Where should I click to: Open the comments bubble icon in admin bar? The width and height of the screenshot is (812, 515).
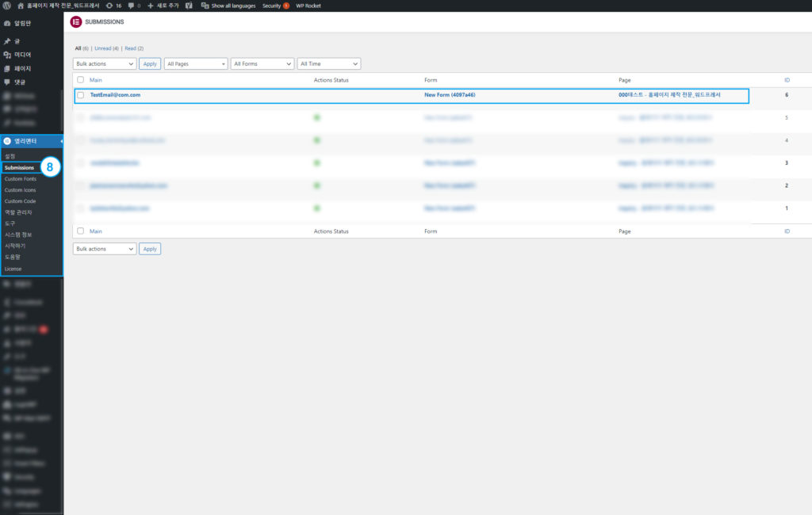[132, 6]
